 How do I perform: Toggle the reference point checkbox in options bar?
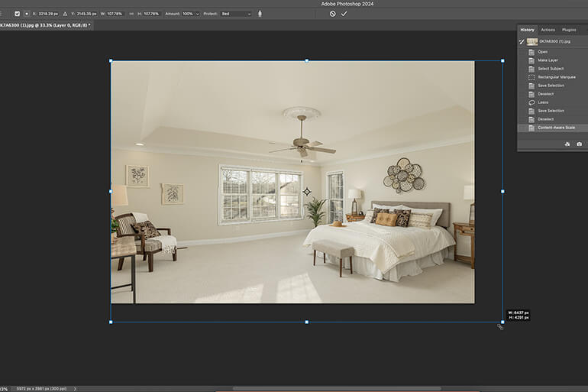tap(17, 14)
